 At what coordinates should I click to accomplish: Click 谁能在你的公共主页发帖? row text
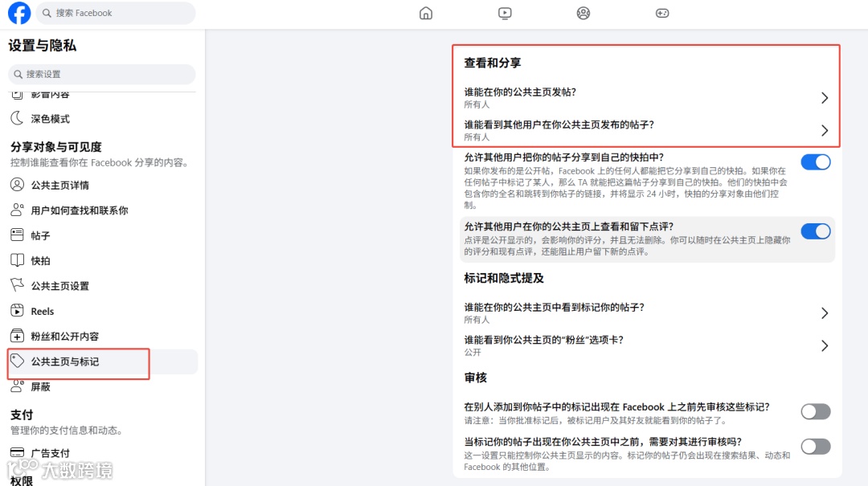pos(520,92)
